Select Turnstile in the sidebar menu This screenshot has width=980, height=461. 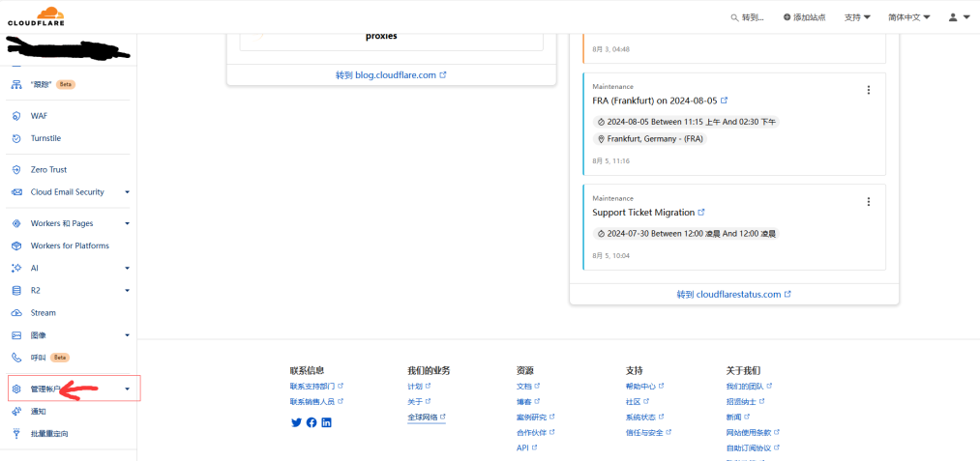pos(45,138)
